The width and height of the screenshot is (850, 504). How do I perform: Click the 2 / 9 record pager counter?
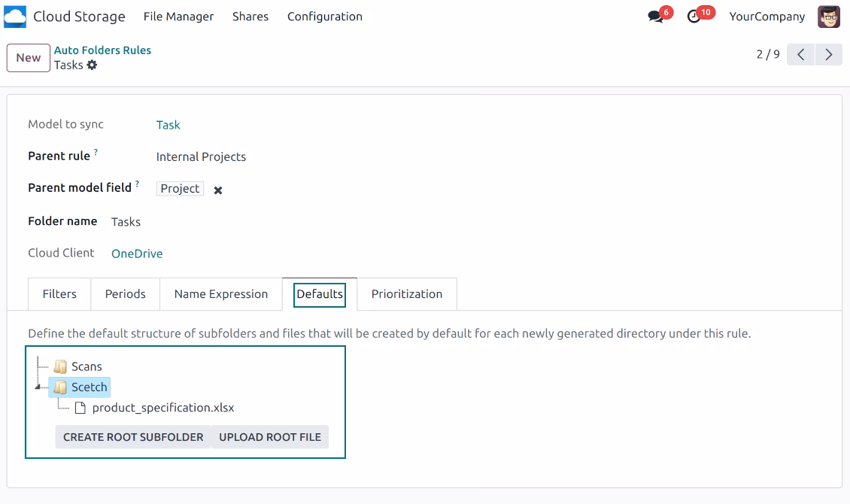tap(768, 54)
